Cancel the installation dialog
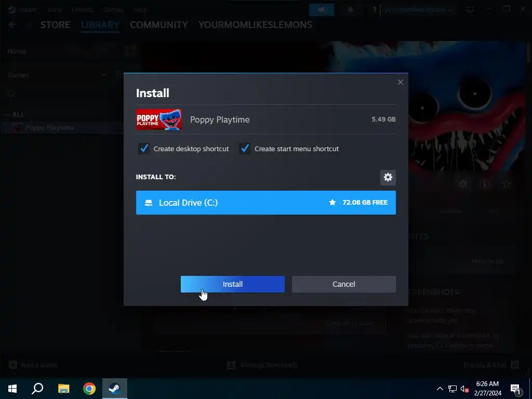The width and height of the screenshot is (532, 399). 344,284
